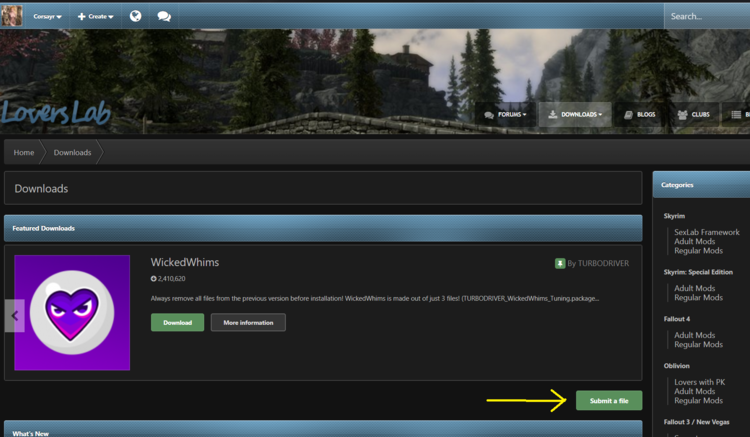Click the Featured Downloads header

323,229
